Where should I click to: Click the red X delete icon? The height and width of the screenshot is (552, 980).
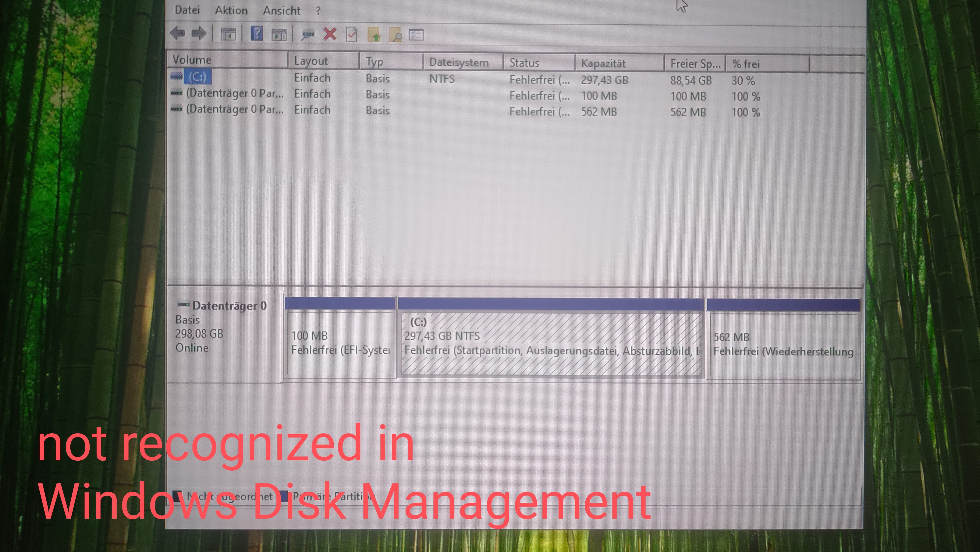(330, 34)
